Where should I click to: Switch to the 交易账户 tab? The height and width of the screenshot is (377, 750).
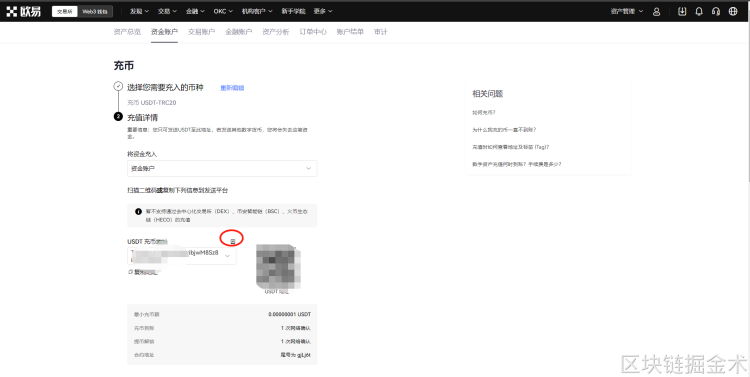(x=201, y=32)
